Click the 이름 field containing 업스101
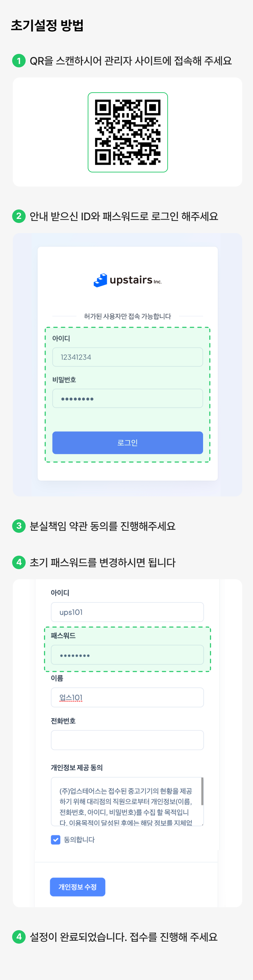Viewport: 253px width, 980px height. [x=127, y=697]
